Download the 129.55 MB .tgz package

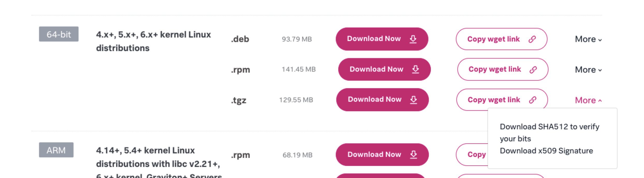tap(383, 100)
